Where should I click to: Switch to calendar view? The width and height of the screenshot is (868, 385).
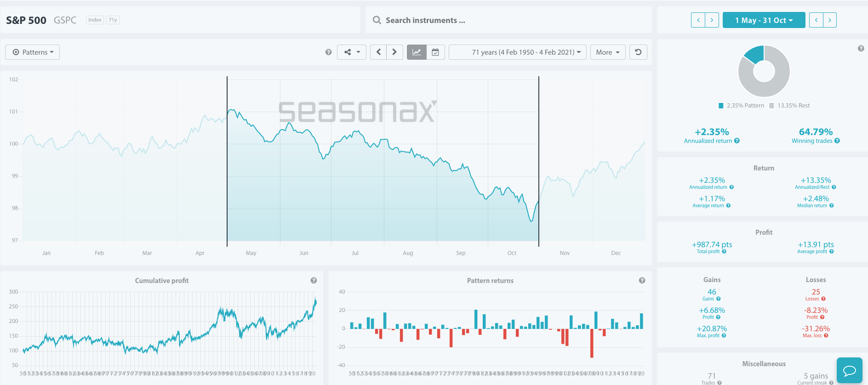435,52
